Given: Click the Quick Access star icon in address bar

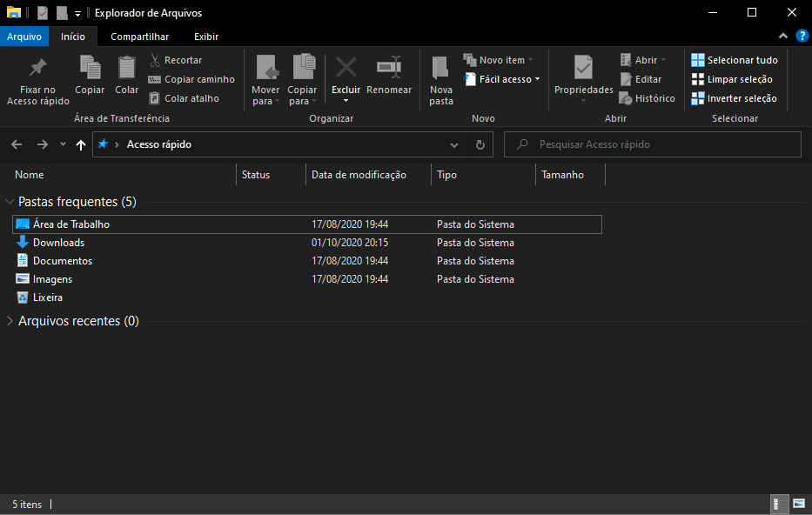Looking at the screenshot, I should [103, 144].
